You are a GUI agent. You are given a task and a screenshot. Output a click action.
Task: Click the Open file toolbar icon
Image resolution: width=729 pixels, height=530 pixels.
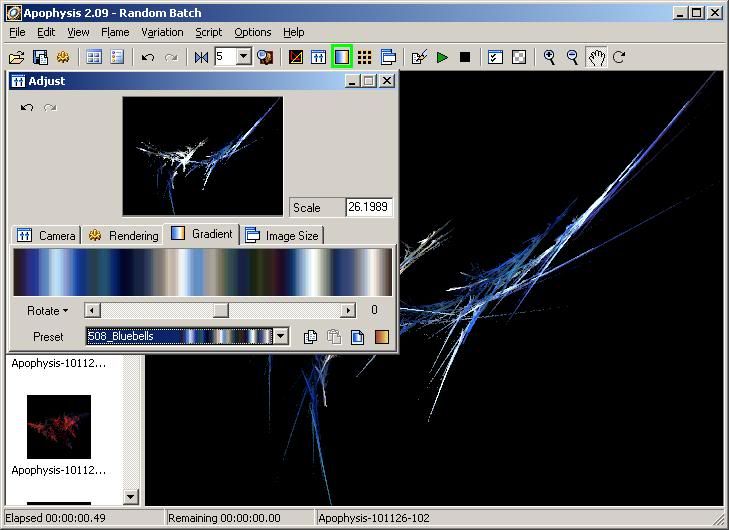(17, 58)
